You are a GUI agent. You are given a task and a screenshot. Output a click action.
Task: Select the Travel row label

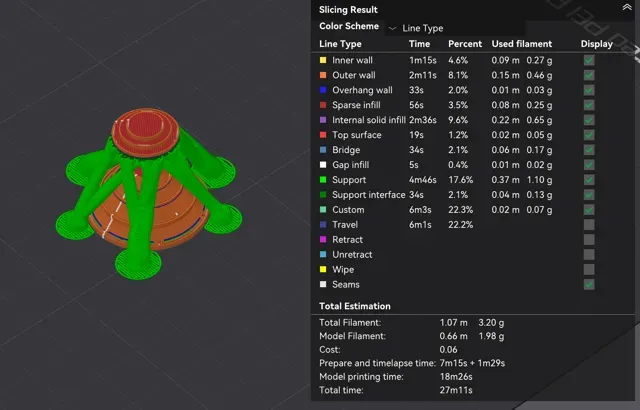345,225
